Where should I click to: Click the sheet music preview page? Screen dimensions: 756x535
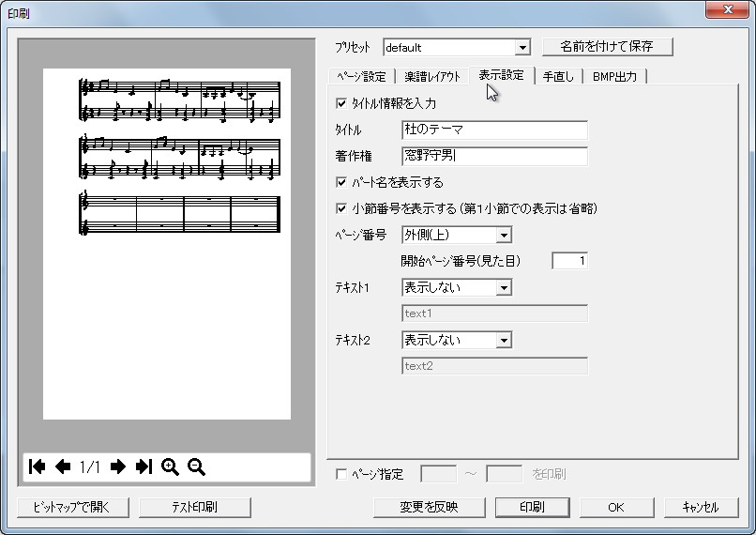[167, 244]
